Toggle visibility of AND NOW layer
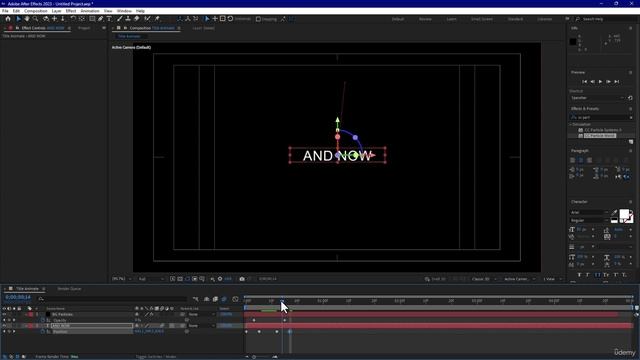 click(x=4, y=326)
